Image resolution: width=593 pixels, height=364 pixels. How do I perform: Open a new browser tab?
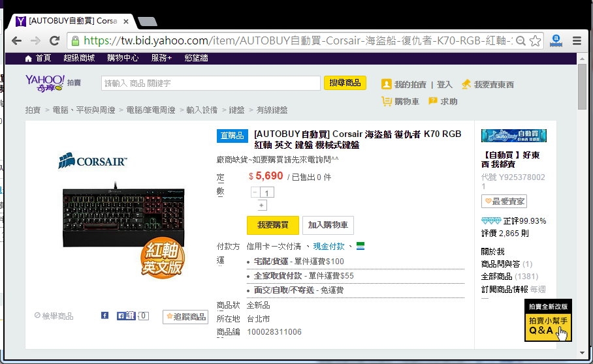tap(148, 22)
